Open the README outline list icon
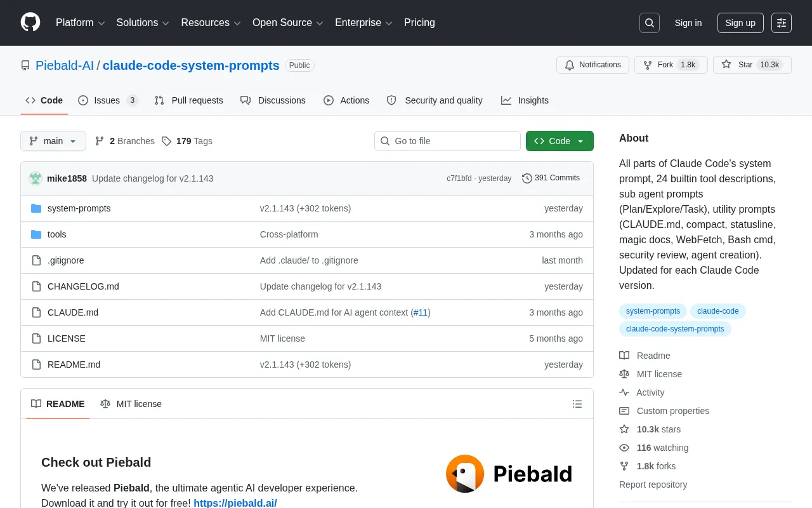Screen dimensions: 812x508 [x=577, y=404]
